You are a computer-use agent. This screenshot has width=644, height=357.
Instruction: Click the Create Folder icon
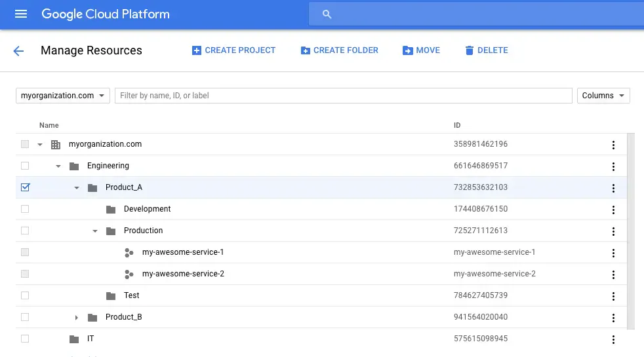(305, 50)
